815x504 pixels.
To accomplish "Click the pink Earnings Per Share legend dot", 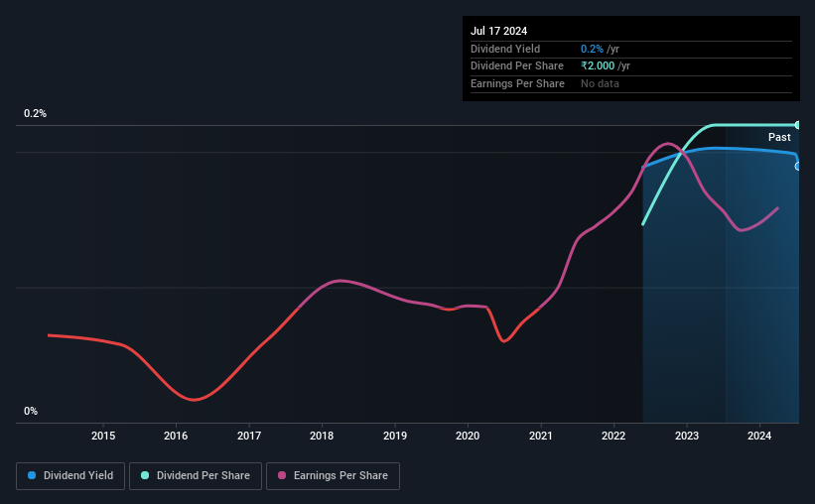I will coord(282,475).
